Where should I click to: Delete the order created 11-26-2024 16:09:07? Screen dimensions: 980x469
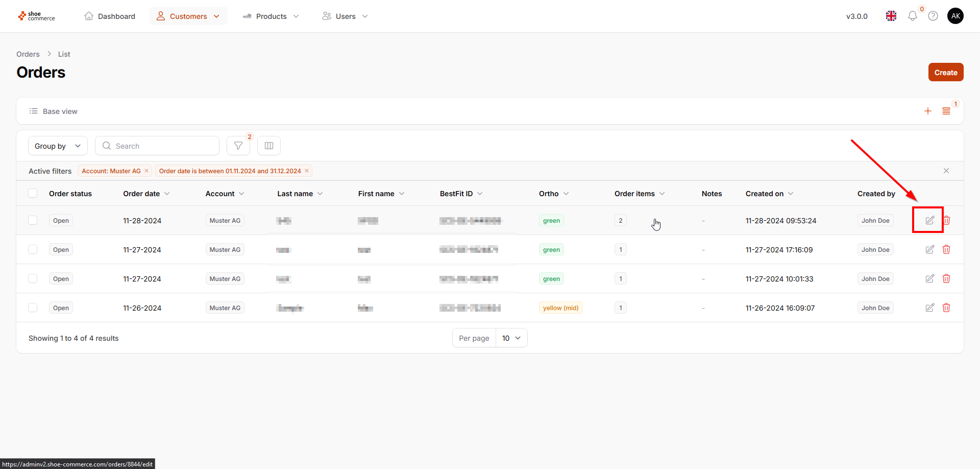click(x=946, y=308)
